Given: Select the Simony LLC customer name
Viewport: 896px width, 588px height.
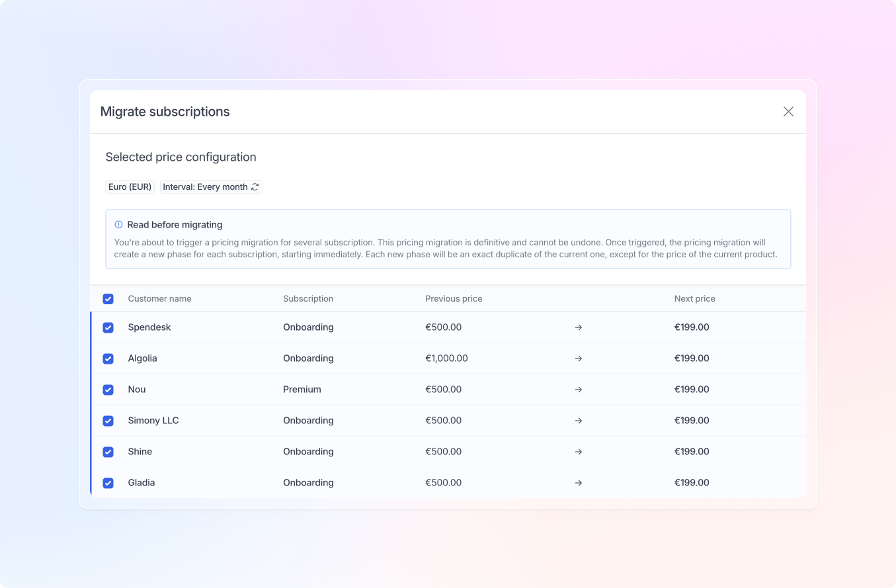Looking at the screenshot, I should 153,421.
